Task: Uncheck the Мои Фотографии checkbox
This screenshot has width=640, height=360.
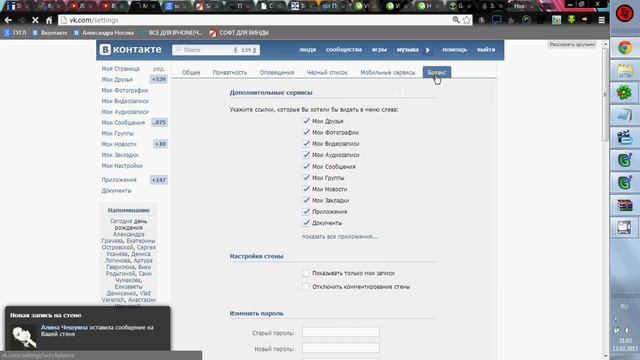Action: coord(306,132)
